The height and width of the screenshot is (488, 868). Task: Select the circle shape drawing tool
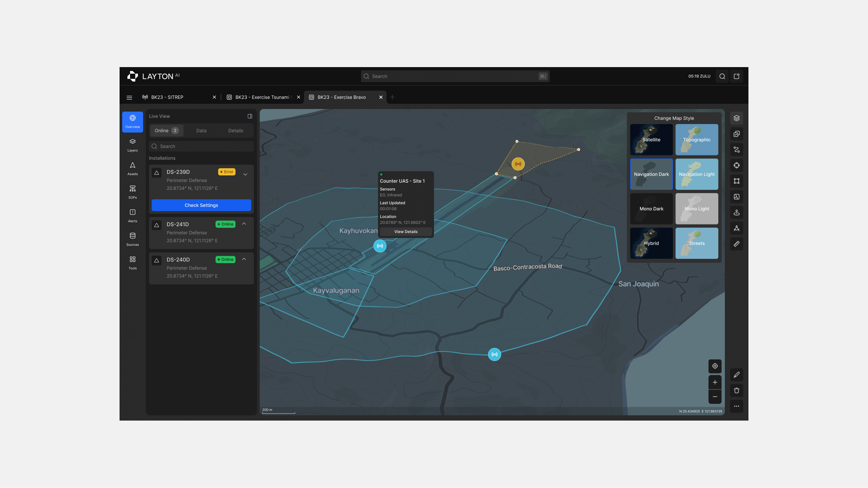coord(737,165)
